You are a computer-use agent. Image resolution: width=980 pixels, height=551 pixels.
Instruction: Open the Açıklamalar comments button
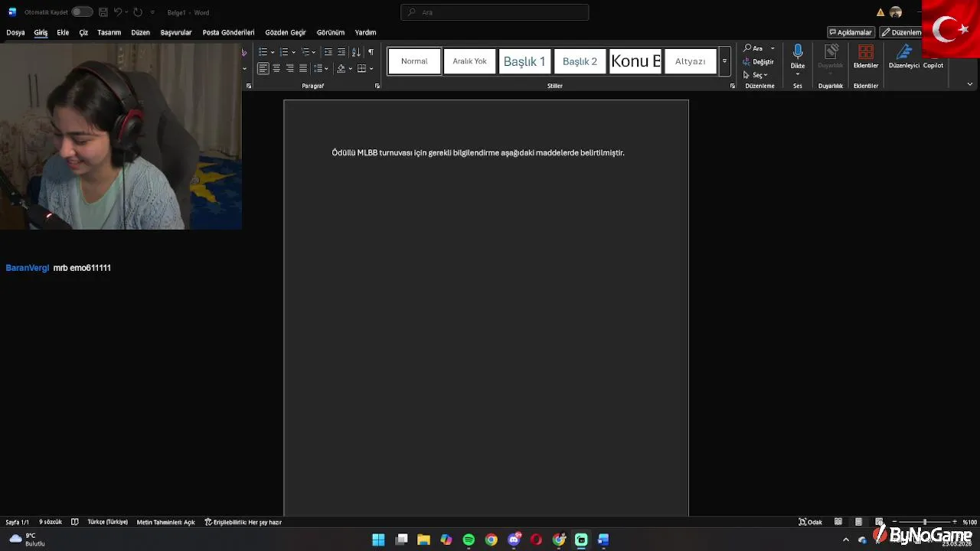pos(851,32)
